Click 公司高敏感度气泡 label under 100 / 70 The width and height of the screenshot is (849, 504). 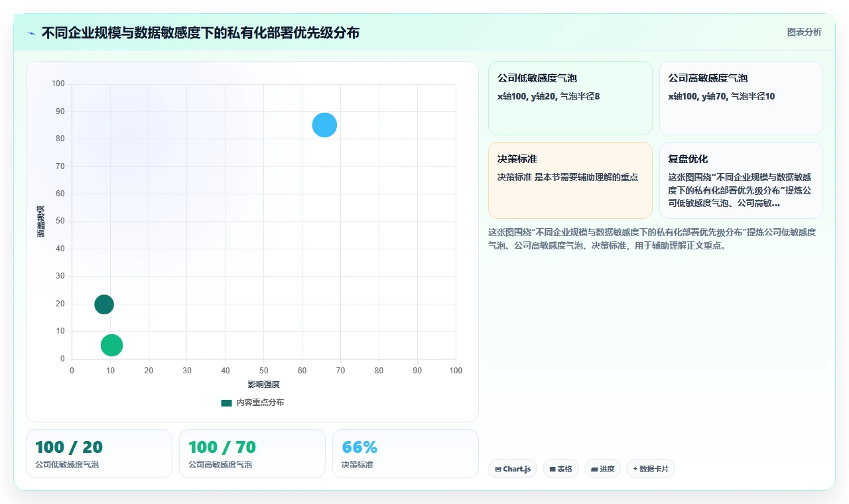tap(220, 465)
